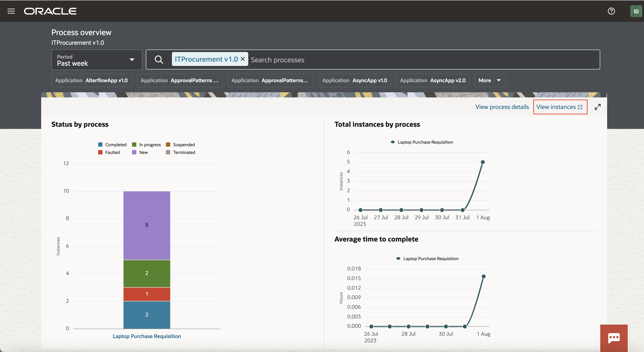644x352 pixels.
Task: Click the Laptop Purchase Requisition axis label
Action: click(146, 336)
